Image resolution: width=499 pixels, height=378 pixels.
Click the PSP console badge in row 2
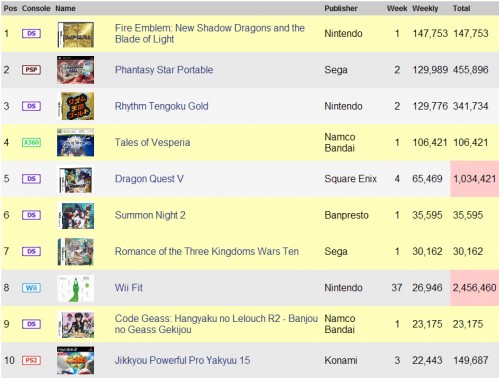tap(31, 70)
